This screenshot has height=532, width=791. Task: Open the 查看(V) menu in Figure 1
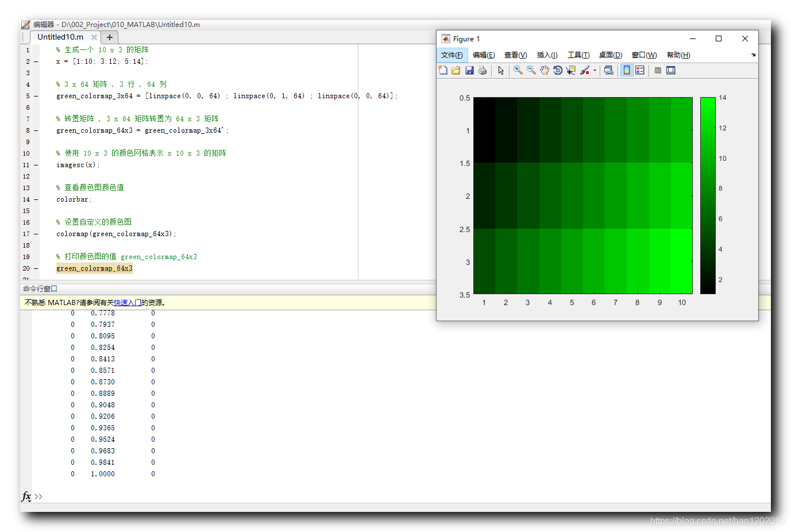click(x=516, y=55)
